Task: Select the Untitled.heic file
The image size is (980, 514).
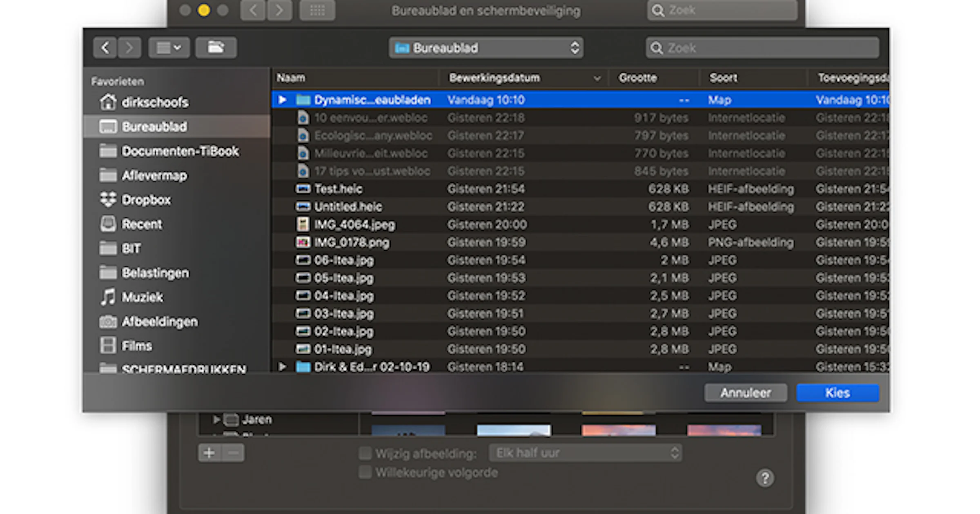Action: [580, 207]
